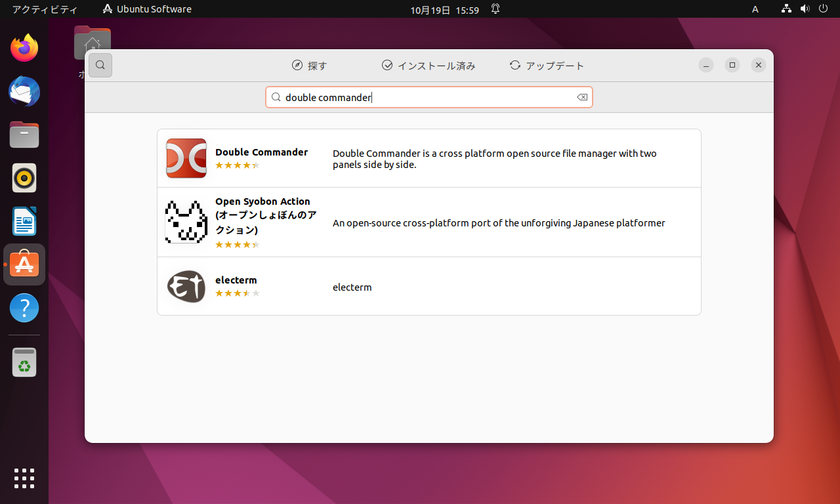
Task: Click Double Commander star rating
Action: pos(238,165)
